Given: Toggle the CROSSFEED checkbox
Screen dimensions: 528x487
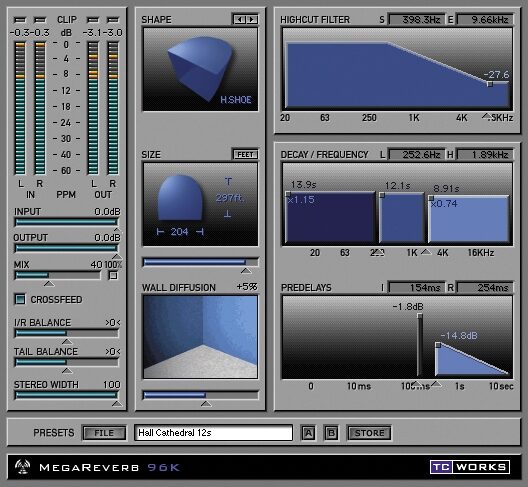Looking at the screenshot, I should pos(20,299).
